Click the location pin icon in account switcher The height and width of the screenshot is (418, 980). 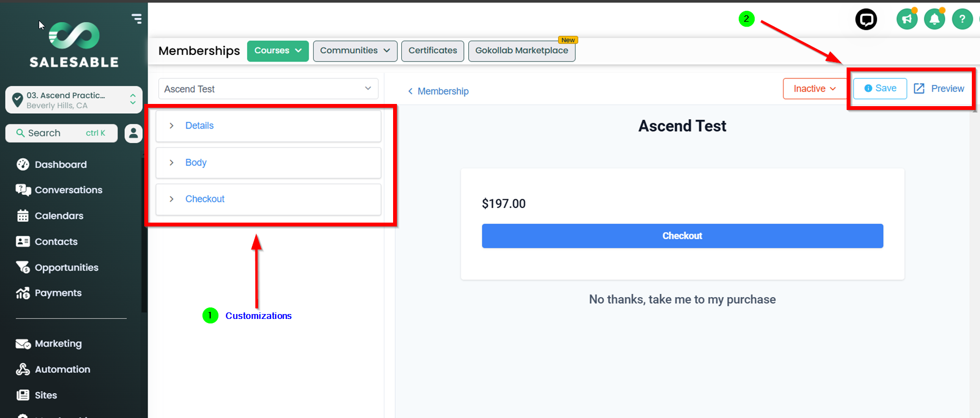17,100
